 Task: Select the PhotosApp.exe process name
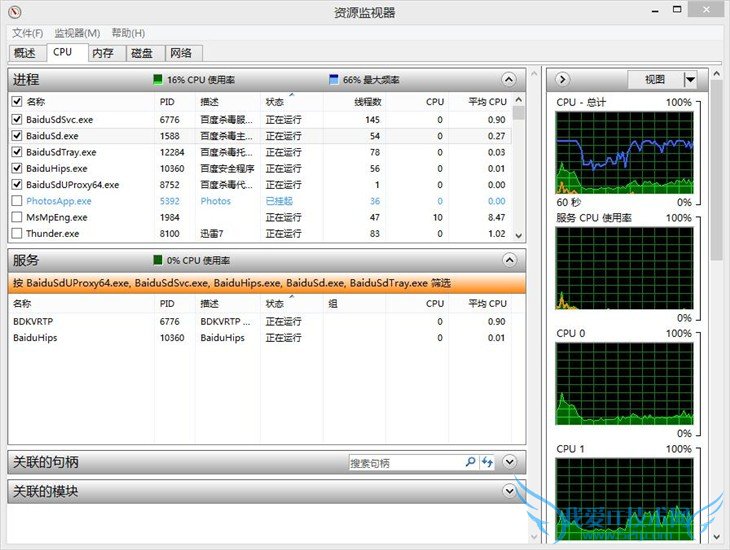[x=59, y=201]
